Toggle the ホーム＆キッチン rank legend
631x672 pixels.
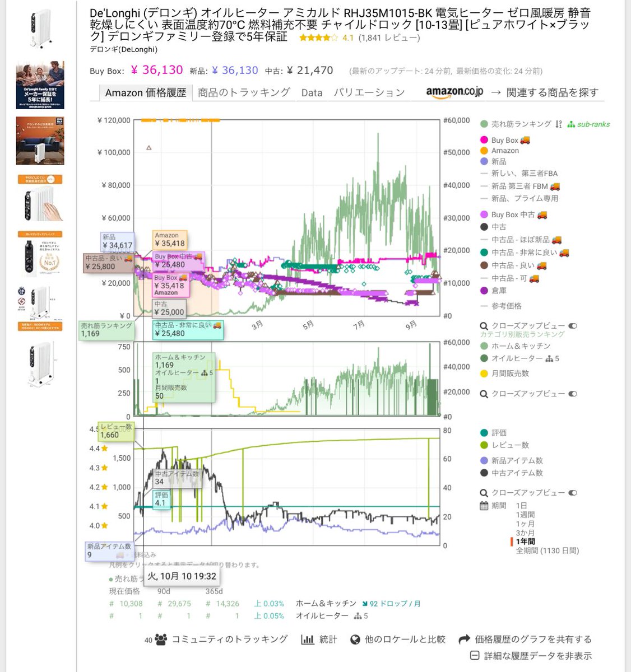pyautogui.click(x=516, y=346)
